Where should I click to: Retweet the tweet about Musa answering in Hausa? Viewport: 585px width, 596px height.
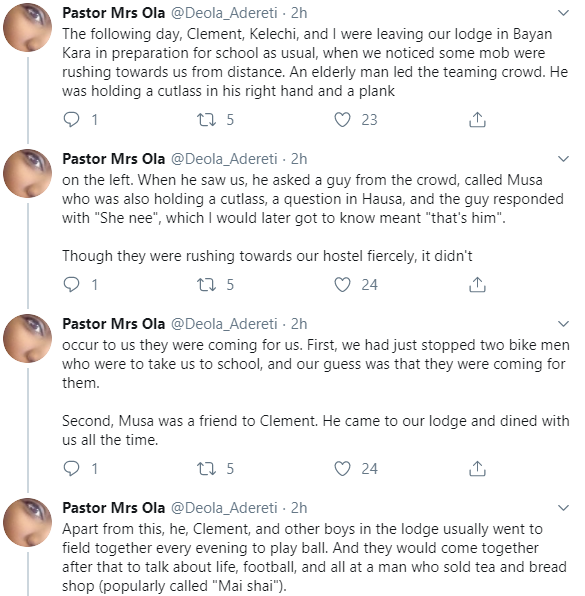pos(206,285)
